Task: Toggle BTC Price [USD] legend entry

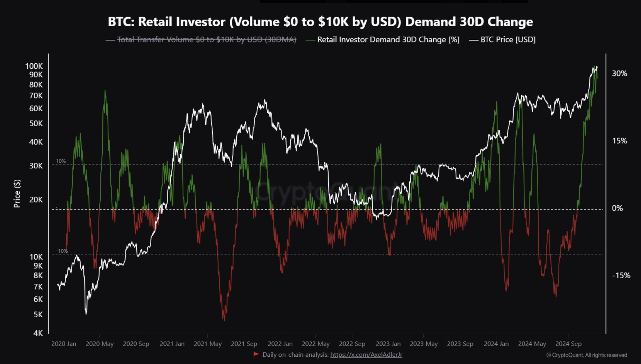Action: pyautogui.click(x=508, y=40)
